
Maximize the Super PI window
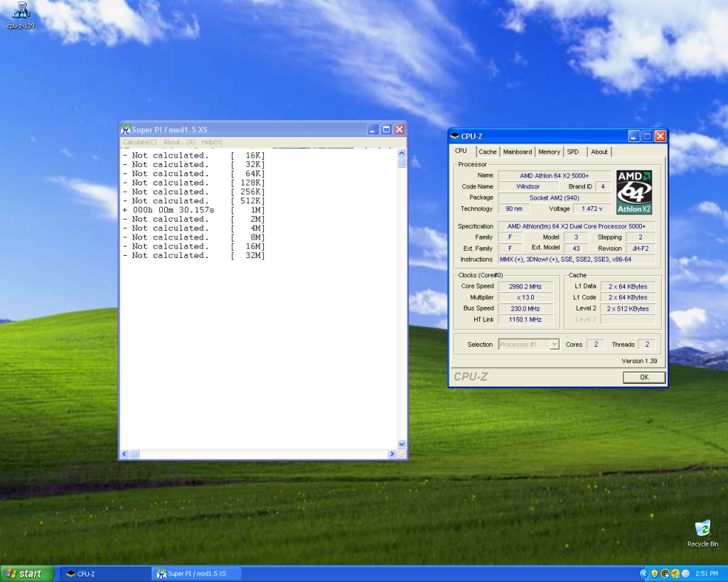tap(386, 129)
